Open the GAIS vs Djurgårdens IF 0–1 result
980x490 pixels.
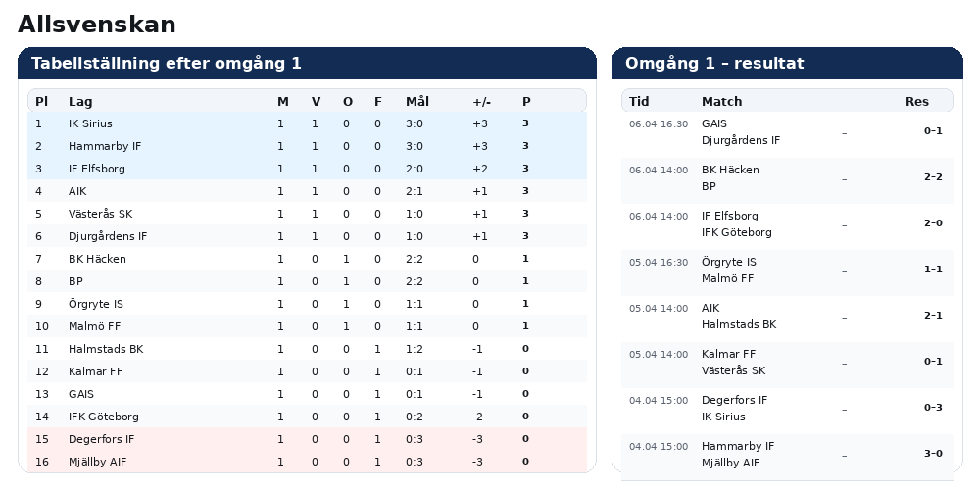932,131
